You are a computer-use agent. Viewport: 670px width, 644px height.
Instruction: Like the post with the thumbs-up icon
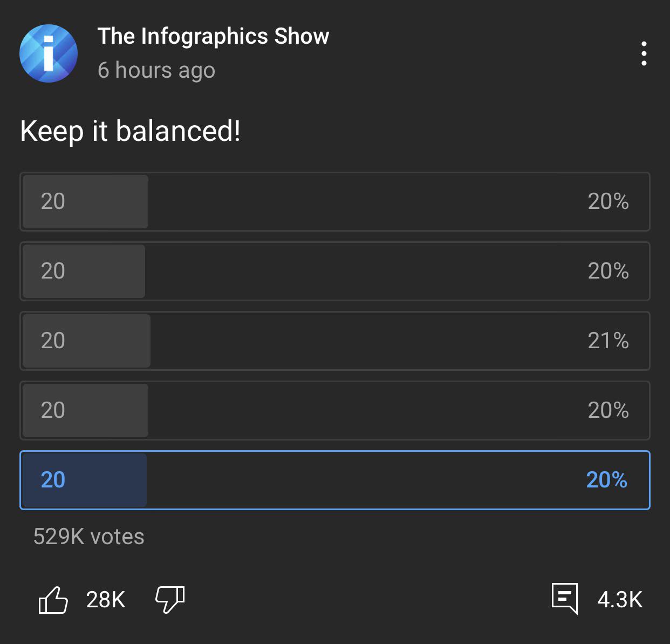click(x=53, y=600)
